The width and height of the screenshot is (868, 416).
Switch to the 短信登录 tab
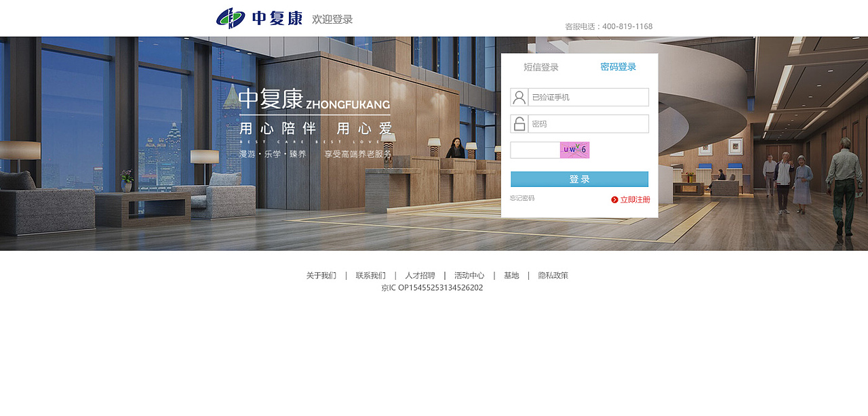[540, 67]
